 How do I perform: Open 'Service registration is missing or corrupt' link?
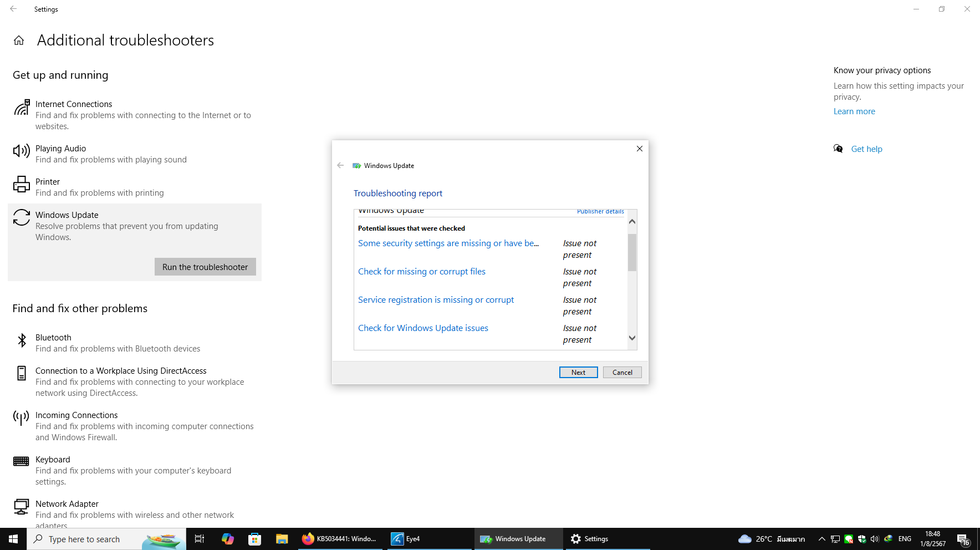click(436, 300)
